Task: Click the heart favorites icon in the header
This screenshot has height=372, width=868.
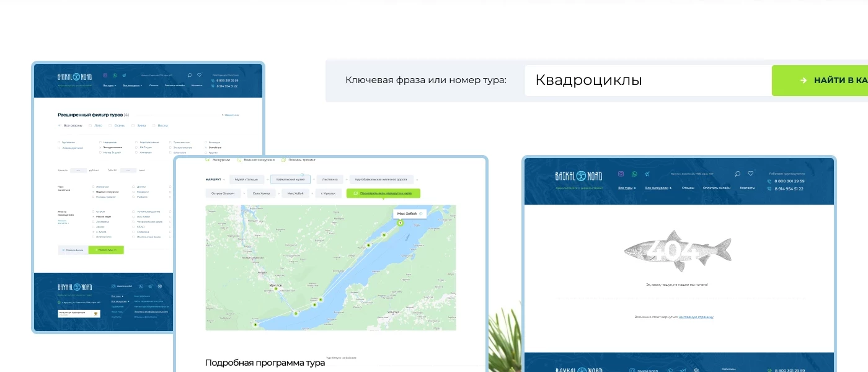Action: (751, 173)
